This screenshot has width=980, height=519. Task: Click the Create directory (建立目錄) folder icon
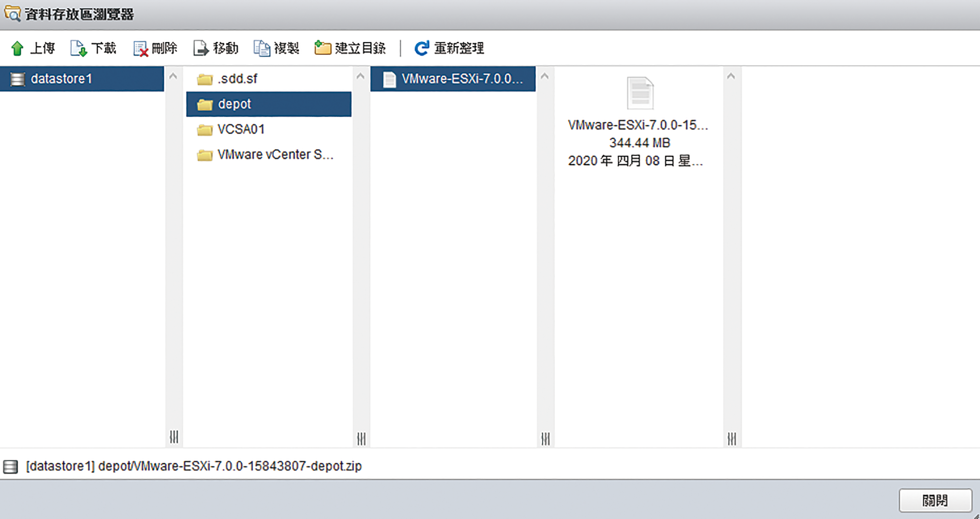point(323,48)
